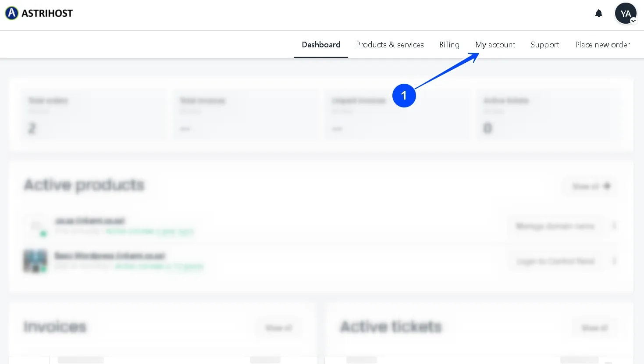Click the Astrihost logo in the header

coord(39,13)
